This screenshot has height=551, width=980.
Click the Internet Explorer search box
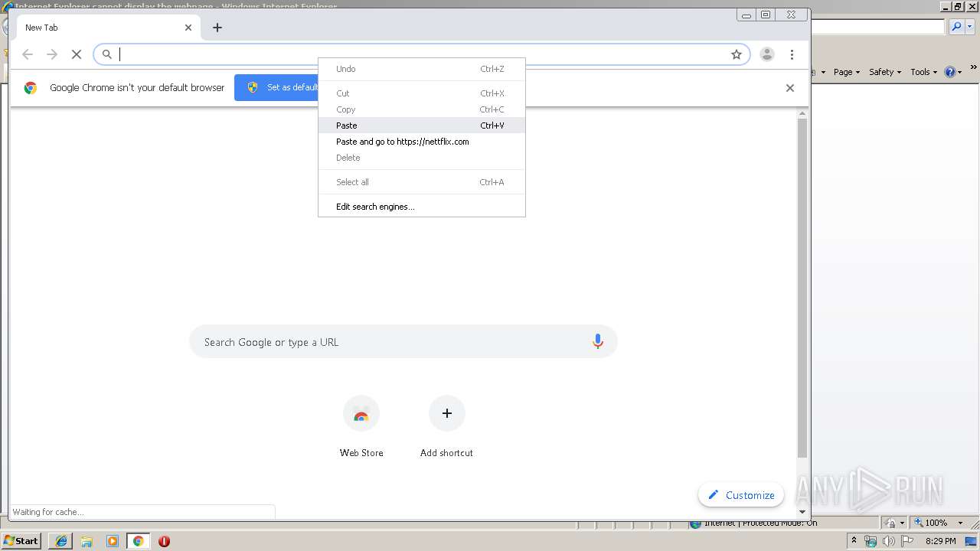pyautogui.click(x=878, y=27)
